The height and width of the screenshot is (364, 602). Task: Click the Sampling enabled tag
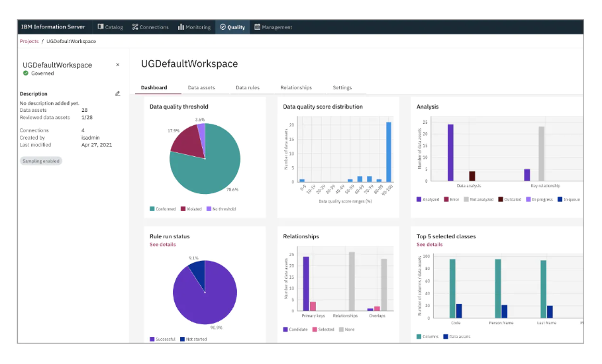point(40,161)
